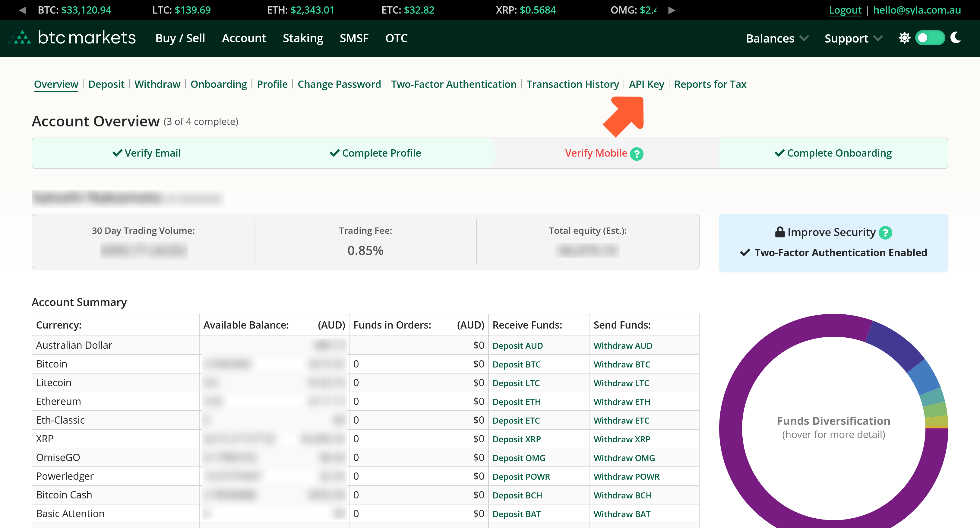Click the Withdraw XRP link

coord(622,439)
